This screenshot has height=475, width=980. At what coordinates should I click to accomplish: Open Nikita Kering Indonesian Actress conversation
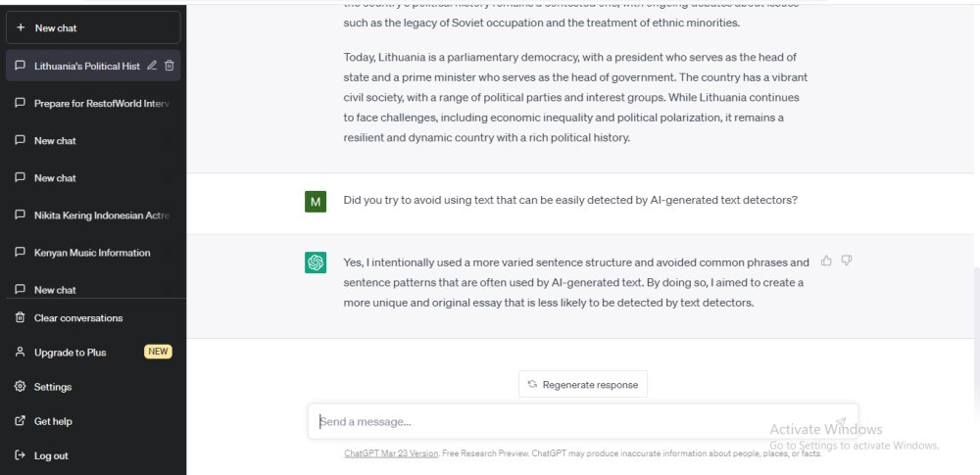tap(93, 215)
